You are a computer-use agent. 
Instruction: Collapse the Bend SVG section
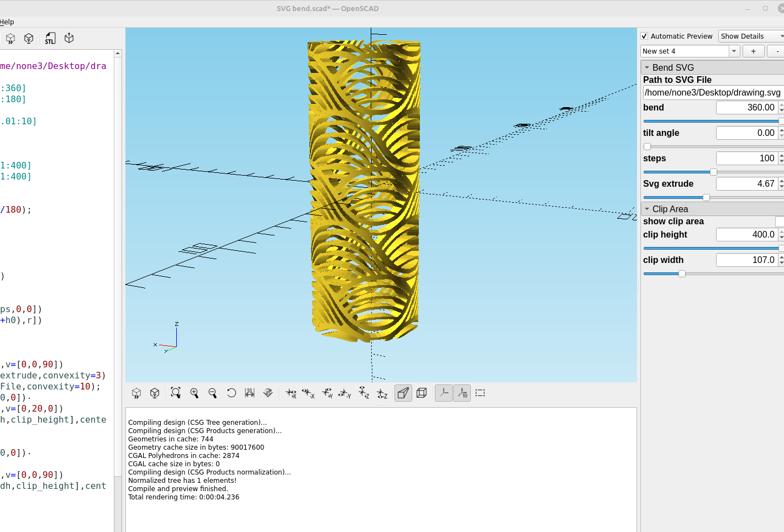(x=647, y=67)
